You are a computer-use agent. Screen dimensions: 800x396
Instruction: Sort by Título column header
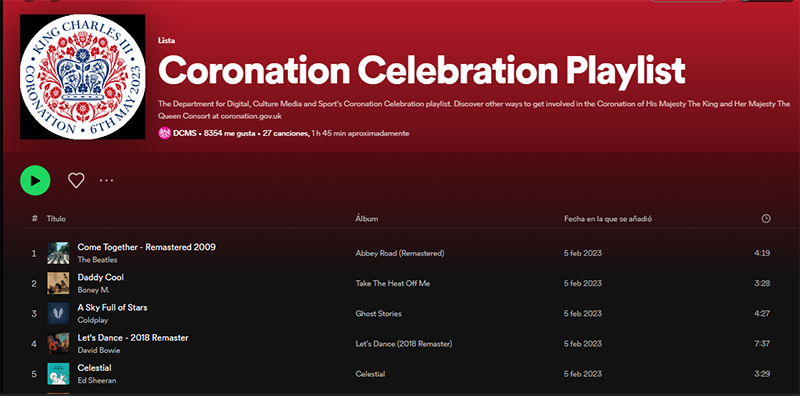[x=56, y=218]
